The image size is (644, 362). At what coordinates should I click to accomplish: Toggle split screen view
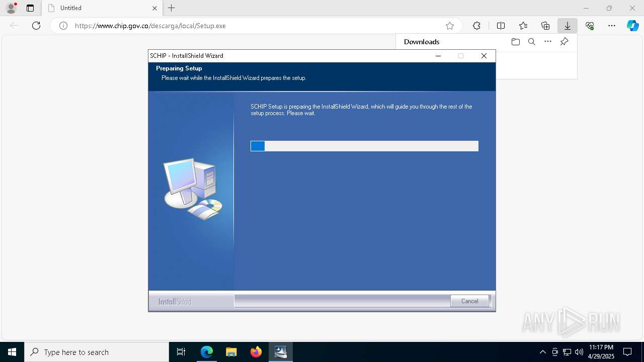tap(501, 26)
